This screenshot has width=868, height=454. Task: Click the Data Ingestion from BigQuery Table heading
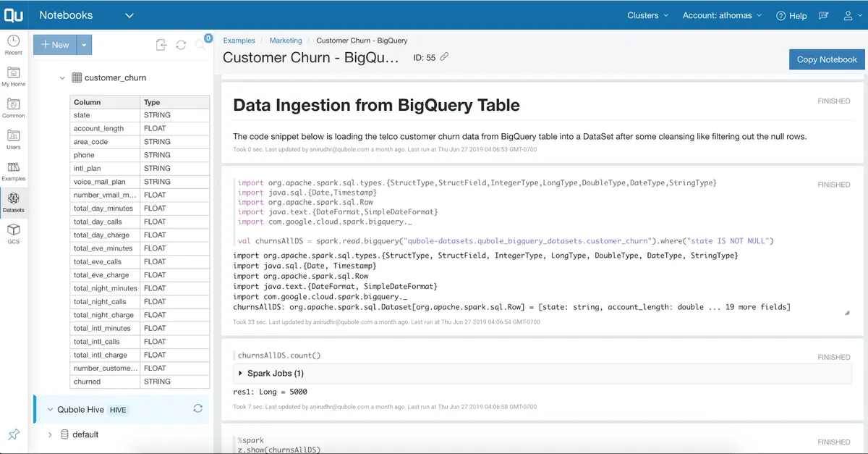(376, 105)
